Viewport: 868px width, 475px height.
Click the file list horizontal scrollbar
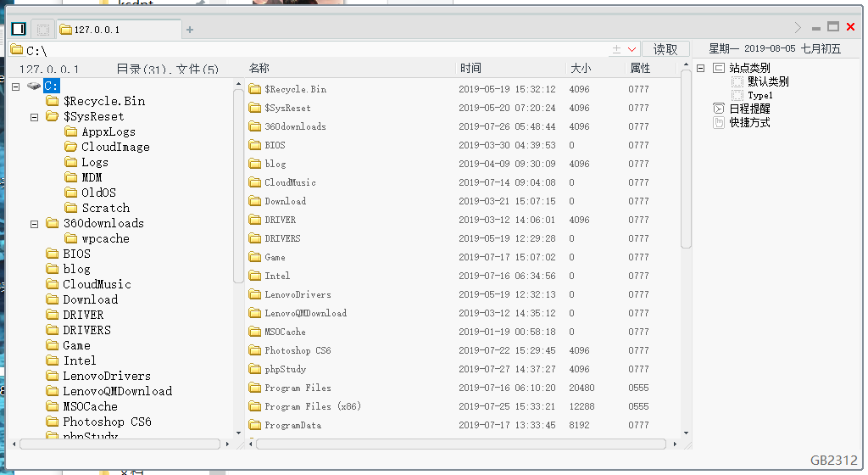click(x=461, y=444)
